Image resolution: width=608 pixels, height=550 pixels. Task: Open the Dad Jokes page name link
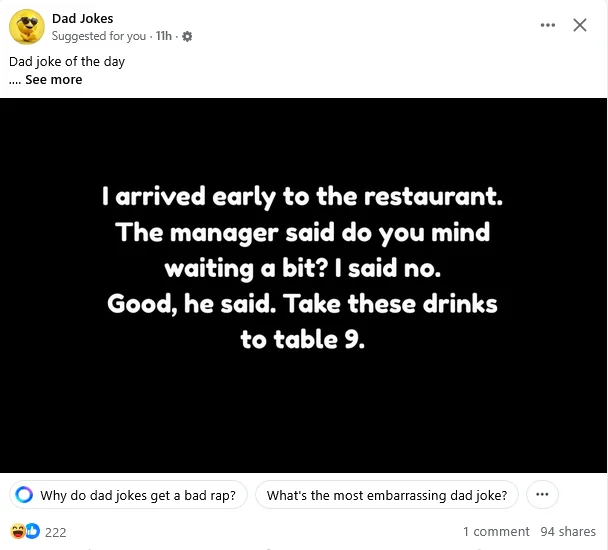[82, 18]
